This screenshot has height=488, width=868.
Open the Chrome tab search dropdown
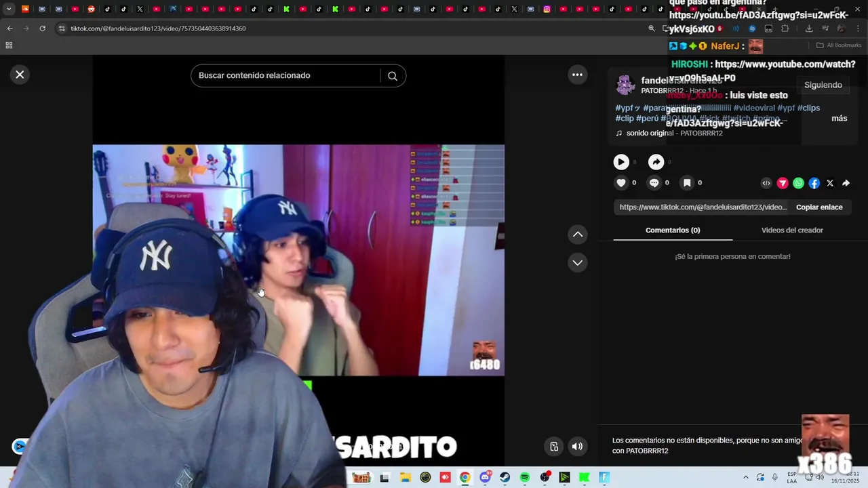[x=9, y=9]
